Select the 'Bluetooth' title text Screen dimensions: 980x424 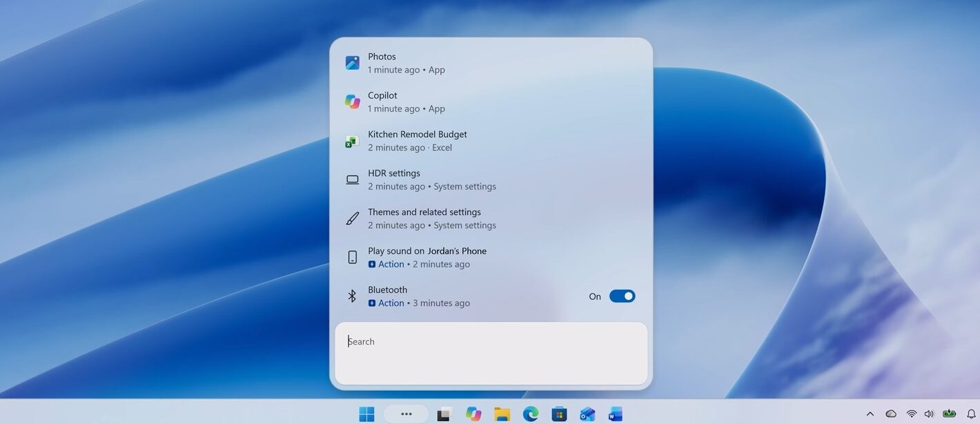tap(388, 290)
